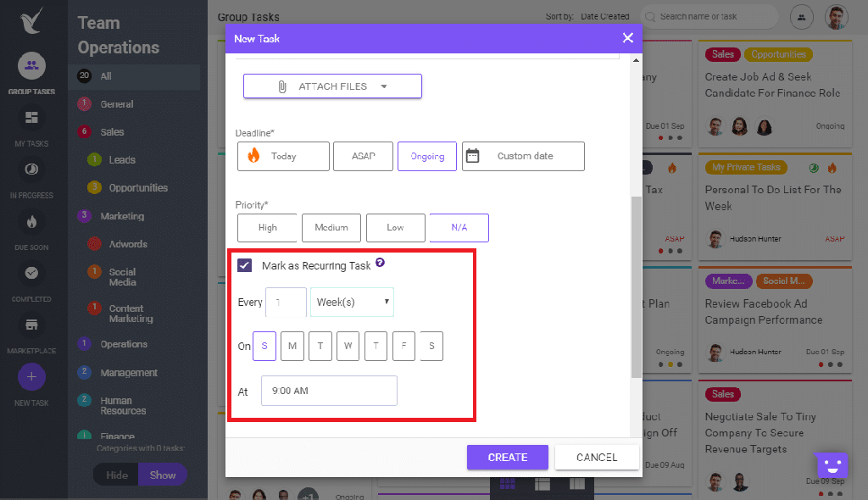Open the team members icon in header

pyautogui.click(x=801, y=17)
